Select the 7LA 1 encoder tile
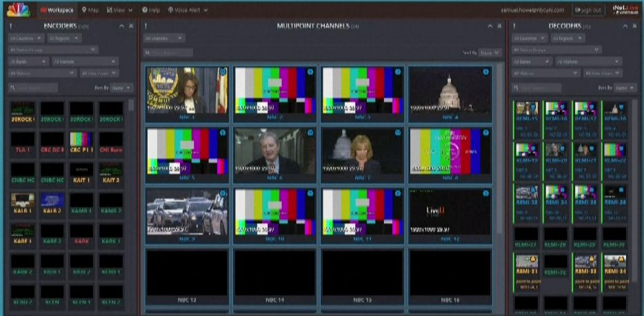Image resolution: width=644 pixels, height=316 pixels. [x=23, y=142]
